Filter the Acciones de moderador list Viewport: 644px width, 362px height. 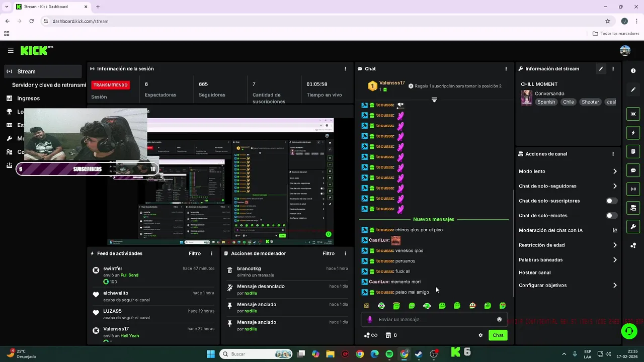(329, 253)
